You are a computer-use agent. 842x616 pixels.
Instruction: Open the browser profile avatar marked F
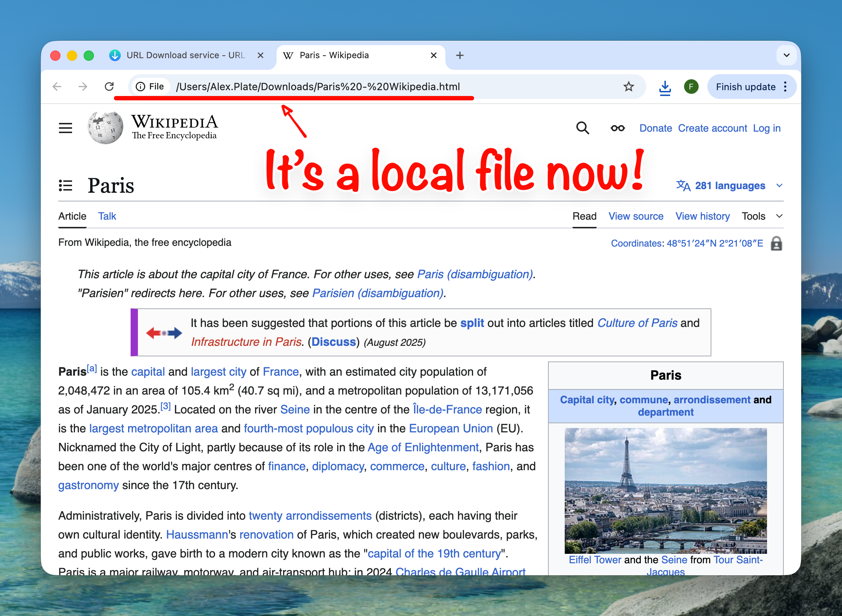coord(691,87)
